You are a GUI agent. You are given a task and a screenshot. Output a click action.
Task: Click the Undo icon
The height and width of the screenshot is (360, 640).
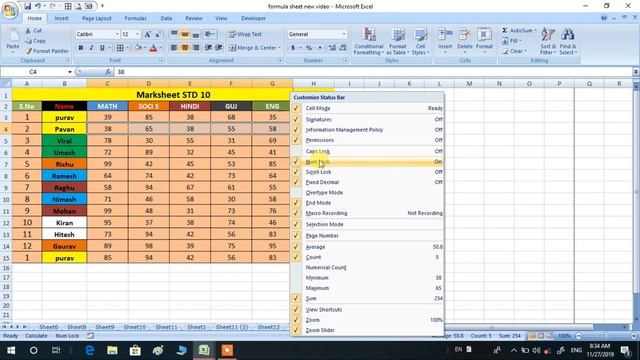pyautogui.click(x=38, y=6)
